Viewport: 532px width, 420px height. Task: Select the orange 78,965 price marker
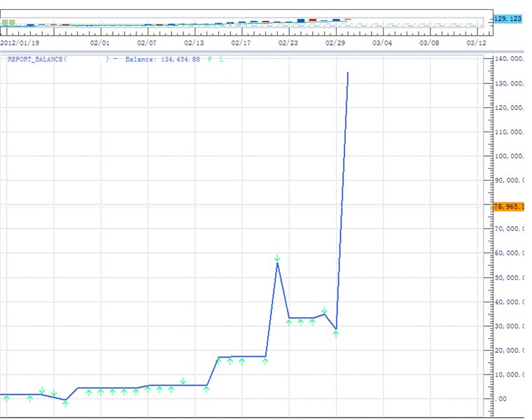508,206
